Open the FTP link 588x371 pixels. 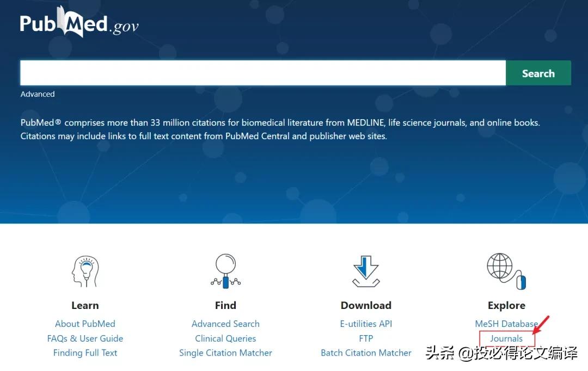(x=366, y=338)
